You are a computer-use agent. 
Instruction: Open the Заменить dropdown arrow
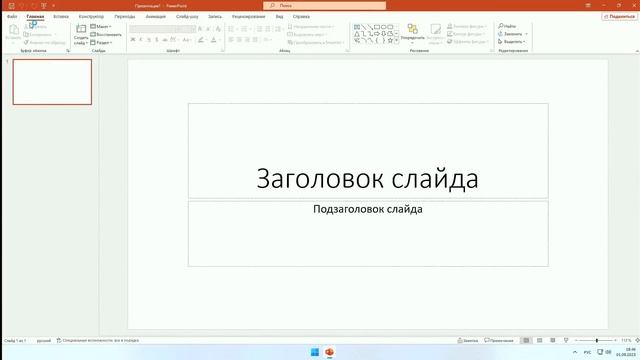click(x=527, y=34)
